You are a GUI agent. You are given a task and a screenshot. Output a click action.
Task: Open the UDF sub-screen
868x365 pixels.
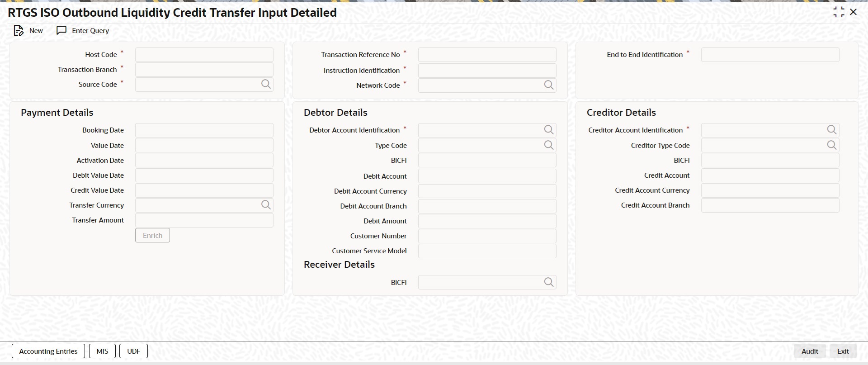click(x=134, y=351)
